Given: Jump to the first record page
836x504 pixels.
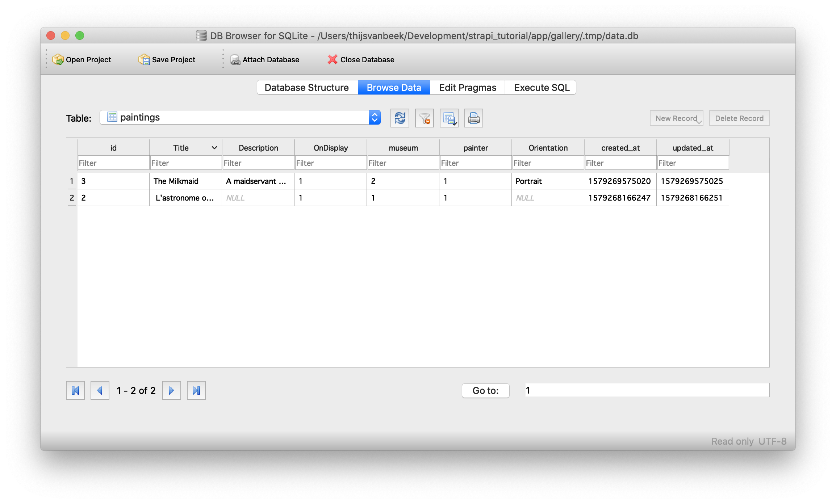Looking at the screenshot, I should [x=75, y=390].
